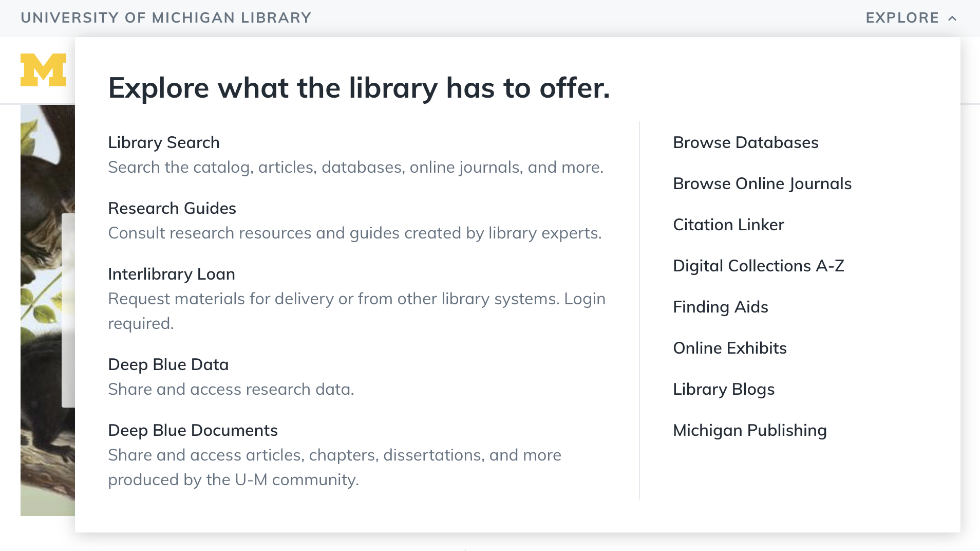This screenshot has width=980, height=551.
Task: Open Deep Blue Documents
Action: [x=193, y=430]
